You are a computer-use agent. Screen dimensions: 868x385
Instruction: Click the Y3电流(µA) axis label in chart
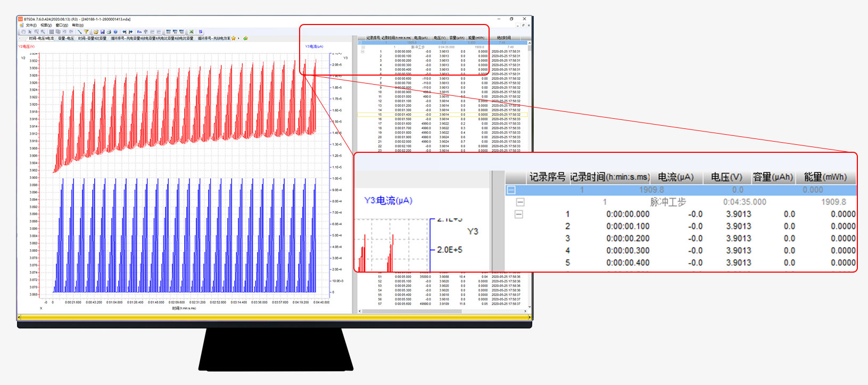pos(315,46)
